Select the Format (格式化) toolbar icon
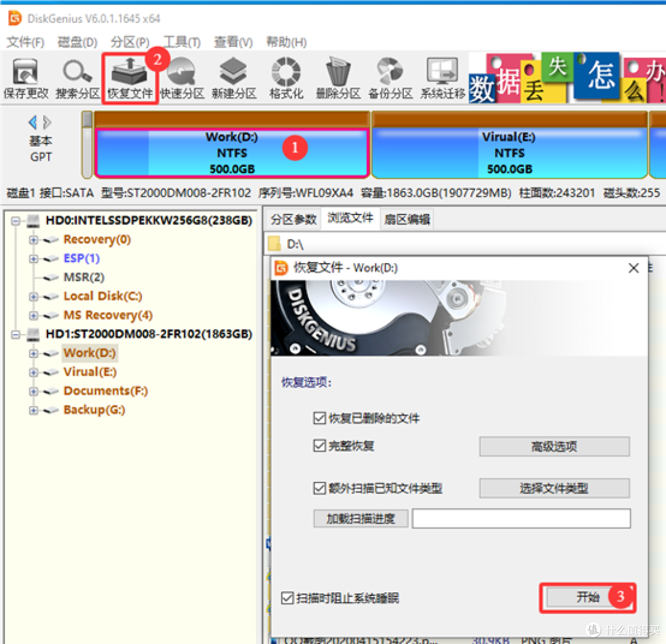The height and width of the screenshot is (644, 666). [x=286, y=78]
